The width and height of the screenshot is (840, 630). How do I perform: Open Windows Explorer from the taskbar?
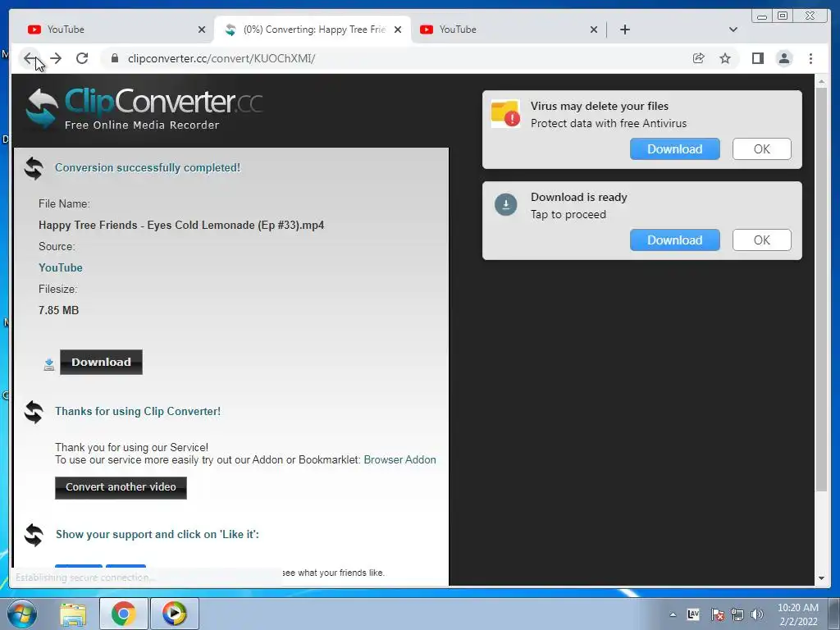(x=73, y=614)
